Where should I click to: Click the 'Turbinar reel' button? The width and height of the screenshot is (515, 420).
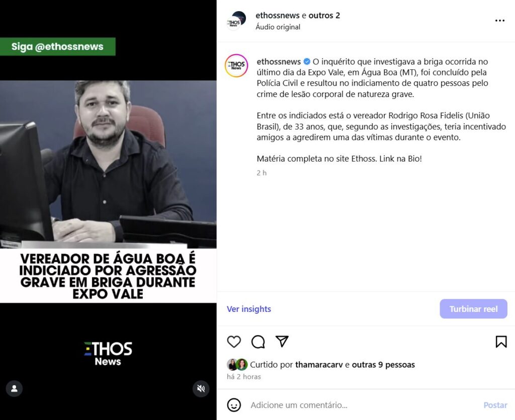(474, 309)
